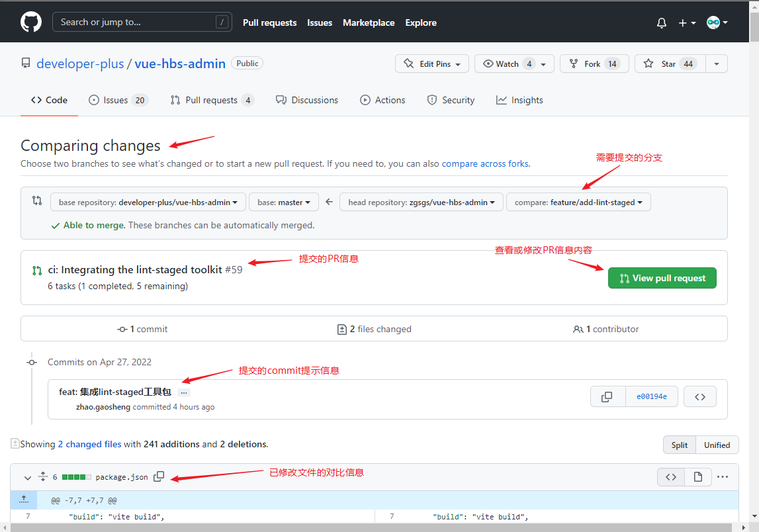Browse repository at commit e00194e
The height and width of the screenshot is (532, 759).
[700, 396]
